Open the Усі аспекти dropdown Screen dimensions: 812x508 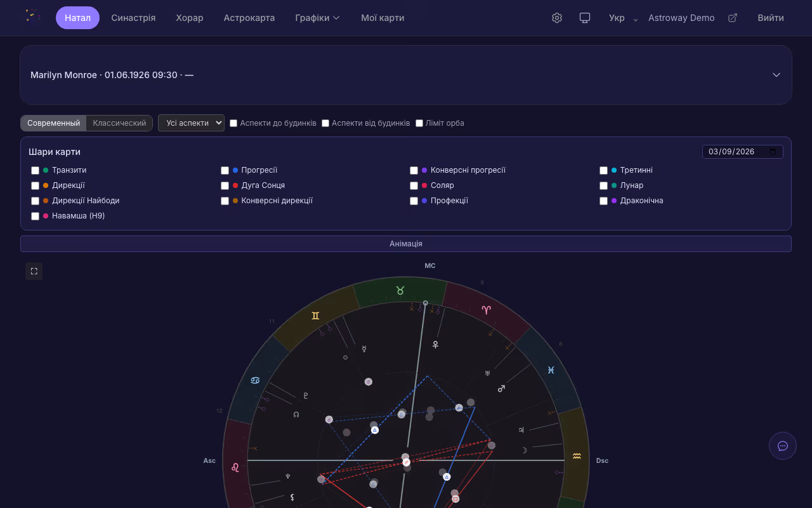[x=191, y=123]
